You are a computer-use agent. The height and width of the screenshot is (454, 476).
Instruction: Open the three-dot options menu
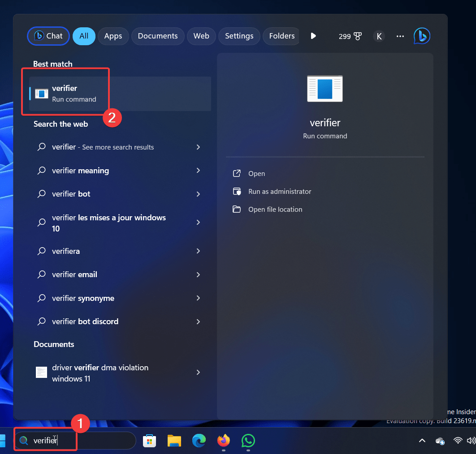[x=400, y=36]
